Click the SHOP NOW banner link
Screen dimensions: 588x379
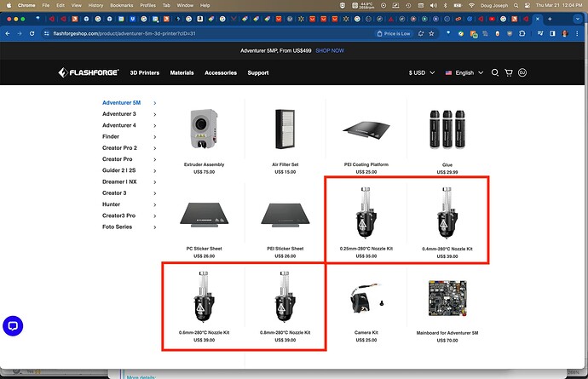point(329,51)
